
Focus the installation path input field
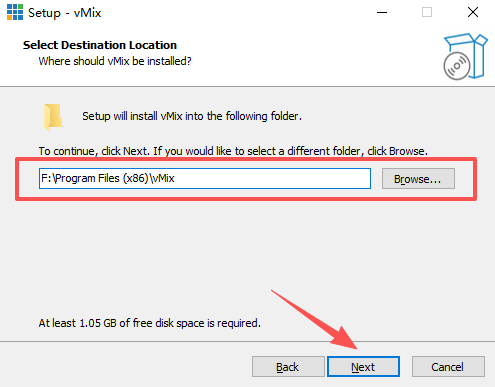click(205, 178)
